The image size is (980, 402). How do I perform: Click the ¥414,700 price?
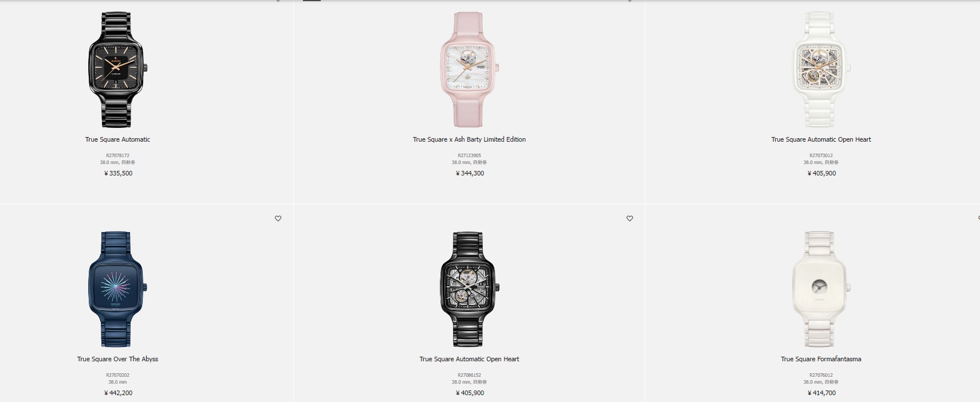pos(821,393)
